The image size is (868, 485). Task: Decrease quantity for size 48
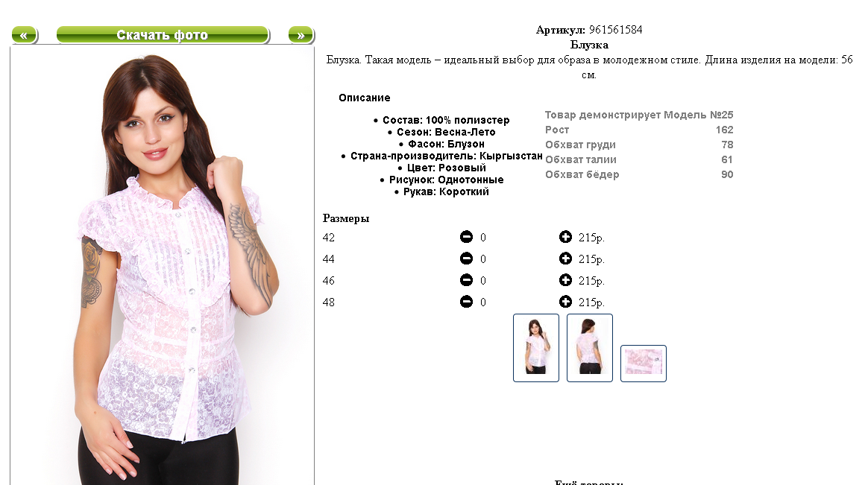tap(466, 302)
